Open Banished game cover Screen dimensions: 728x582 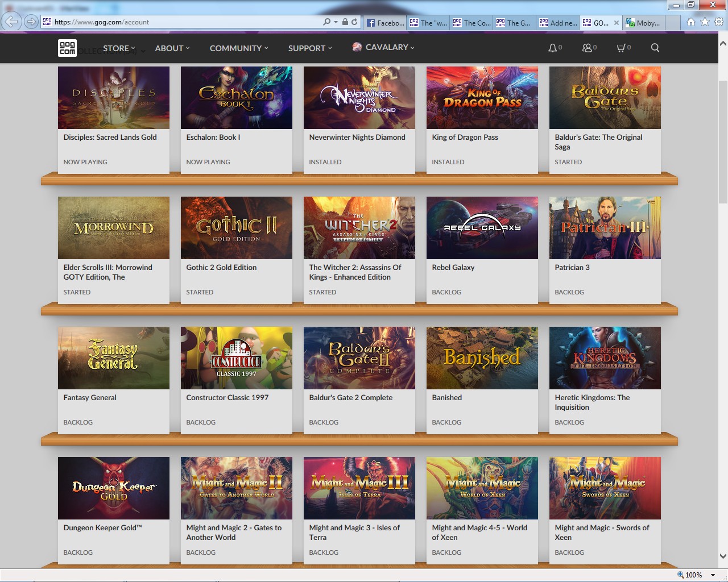tap(482, 358)
